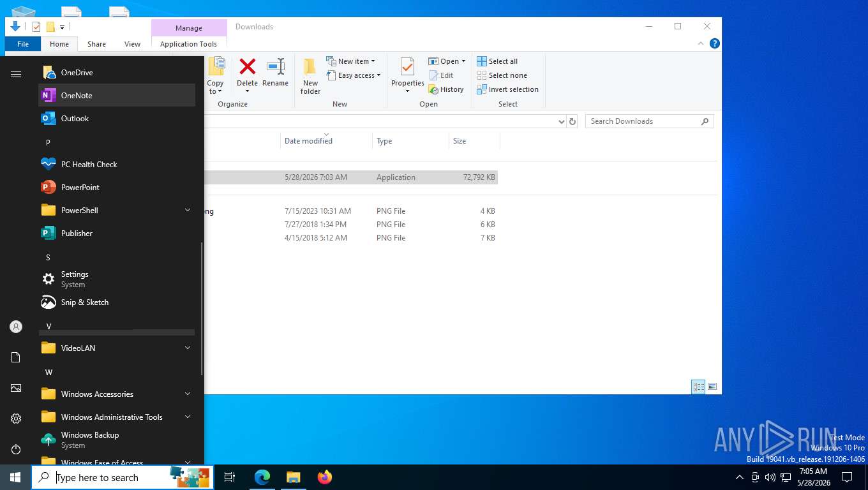Screen dimensions: 868x490
Task: Click Invert selection in ribbon
Action: coord(507,89)
